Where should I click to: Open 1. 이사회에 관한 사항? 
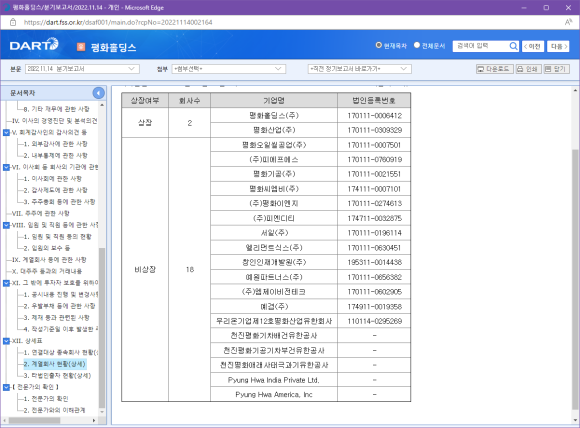(53, 179)
